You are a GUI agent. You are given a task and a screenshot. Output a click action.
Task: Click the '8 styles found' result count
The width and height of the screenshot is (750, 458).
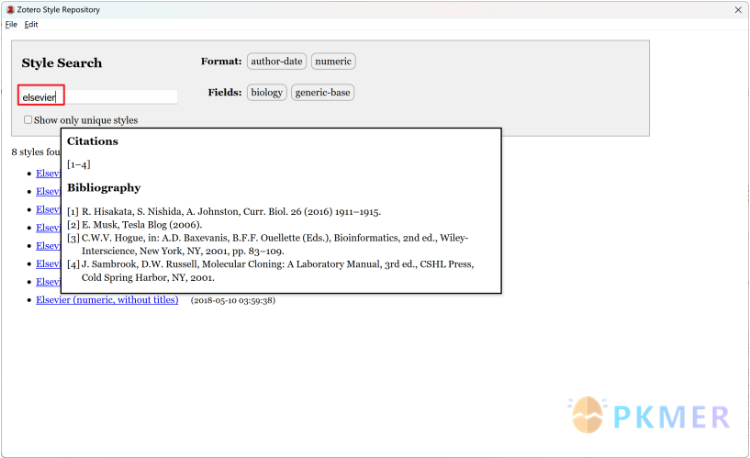tap(36, 152)
